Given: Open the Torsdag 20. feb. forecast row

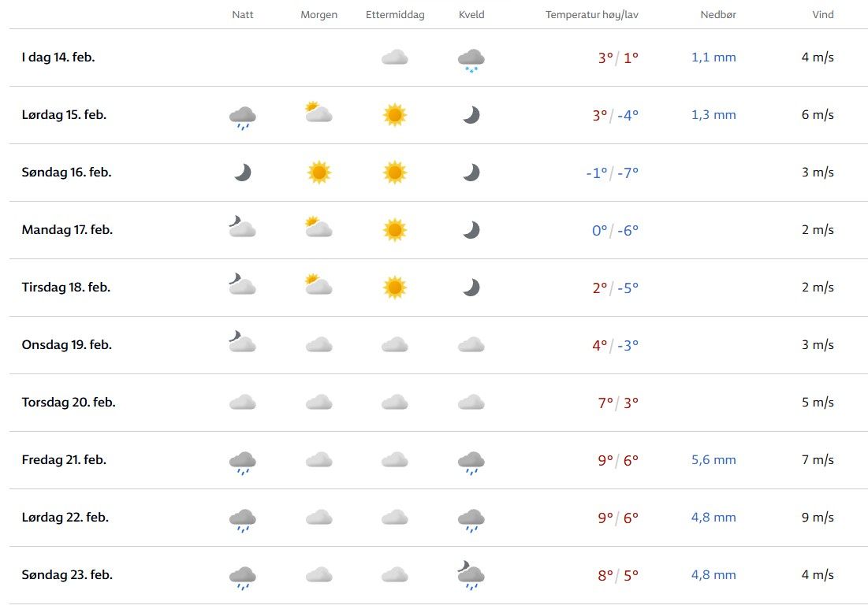Looking at the screenshot, I should coord(69,403).
